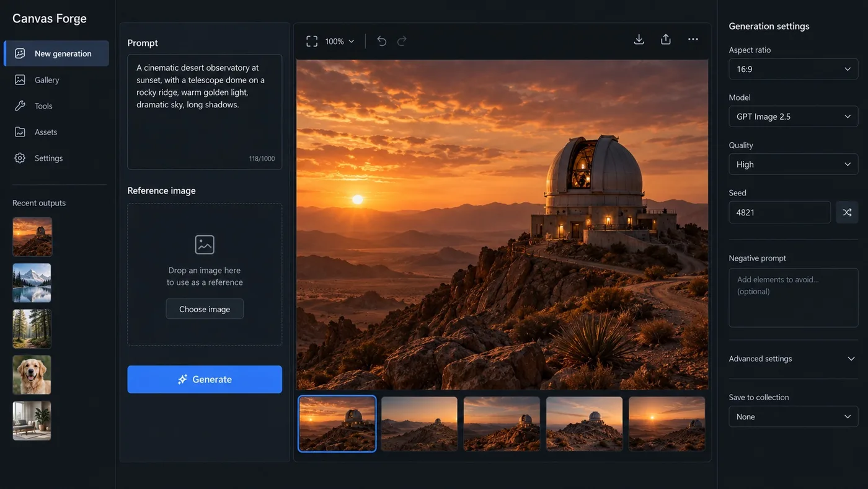Click the Negative prompt text area
The image size is (868, 489).
click(x=794, y=298)
